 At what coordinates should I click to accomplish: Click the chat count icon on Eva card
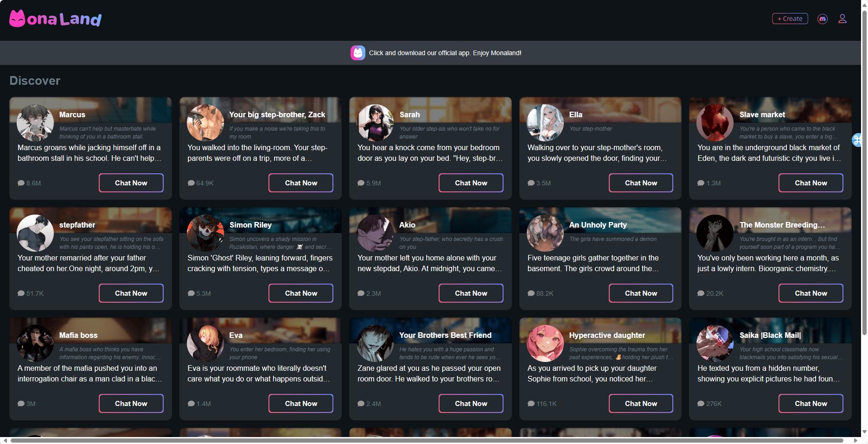pos(191,404)
